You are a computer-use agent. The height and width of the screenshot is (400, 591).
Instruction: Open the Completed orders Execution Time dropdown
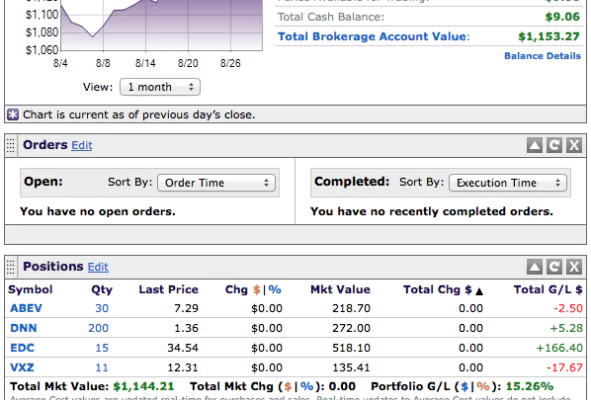508,183
